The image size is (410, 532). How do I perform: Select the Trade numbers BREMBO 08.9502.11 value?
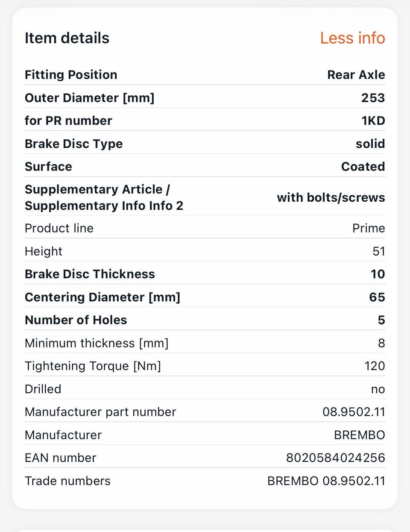(x=326, y=481)
